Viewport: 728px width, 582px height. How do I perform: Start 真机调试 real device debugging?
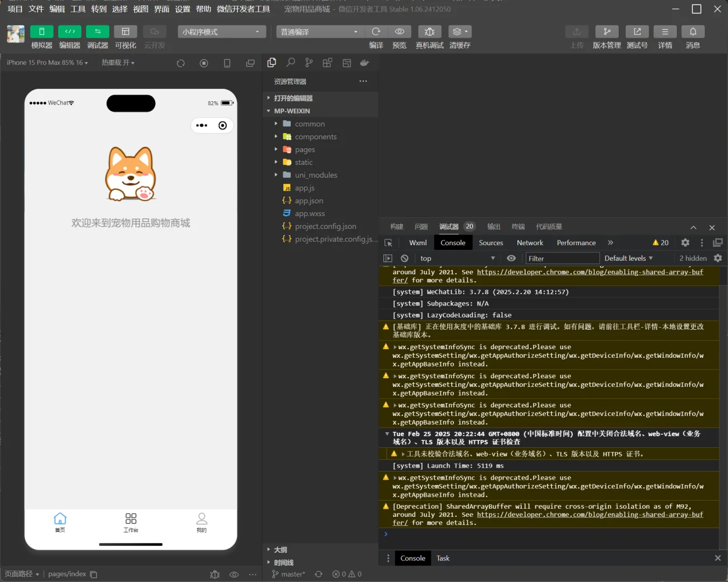click(x=430, y=32)
